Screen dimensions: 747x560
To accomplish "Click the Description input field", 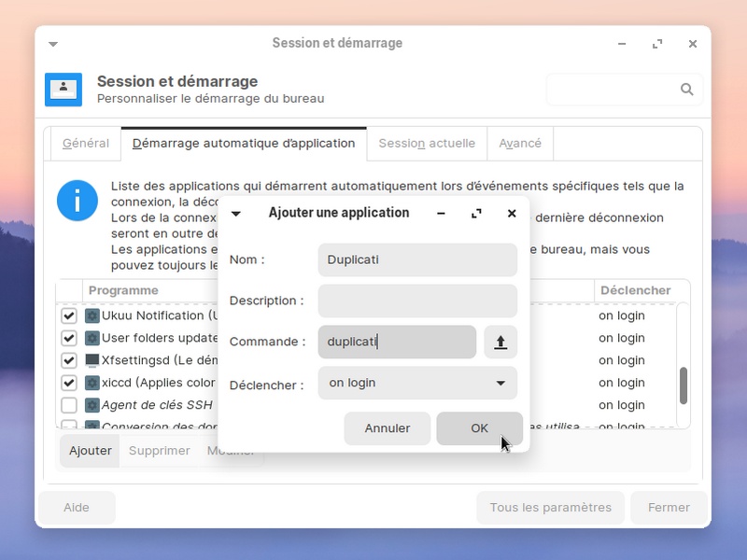I will tap(417, 301).
